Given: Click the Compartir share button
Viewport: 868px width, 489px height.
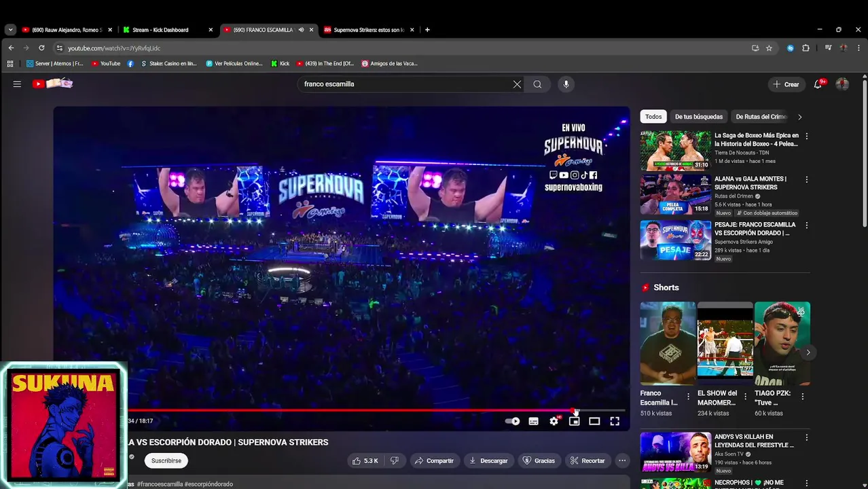Looking at the screenshot, I should tap(433, 460).
